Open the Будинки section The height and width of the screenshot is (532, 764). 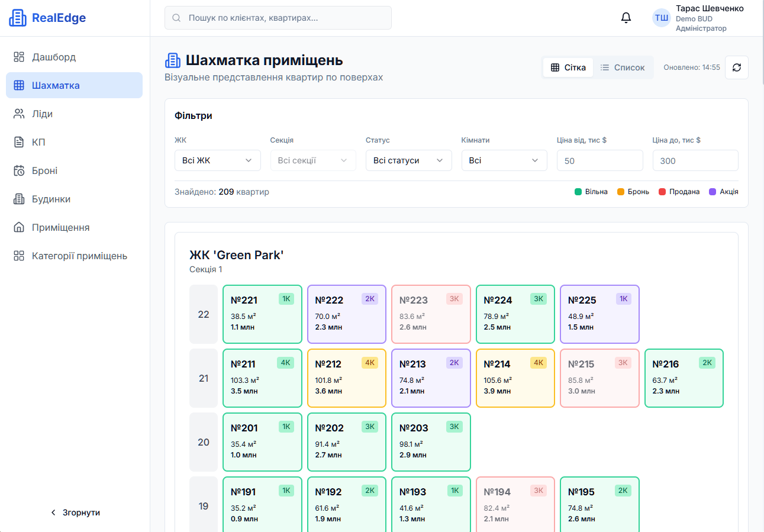[x=51, y=199]
